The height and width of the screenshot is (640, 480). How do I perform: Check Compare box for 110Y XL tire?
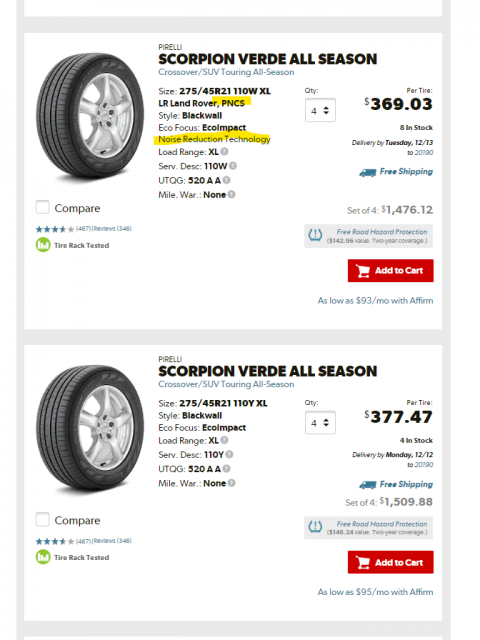click(42, 520)
